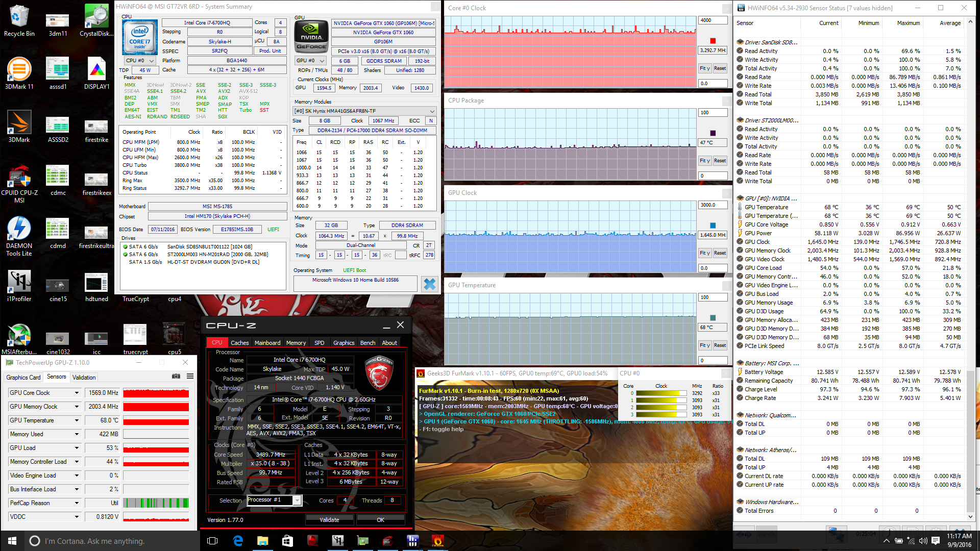
Task: Click the volume tray icon
Action: click(x=923, y=541)
